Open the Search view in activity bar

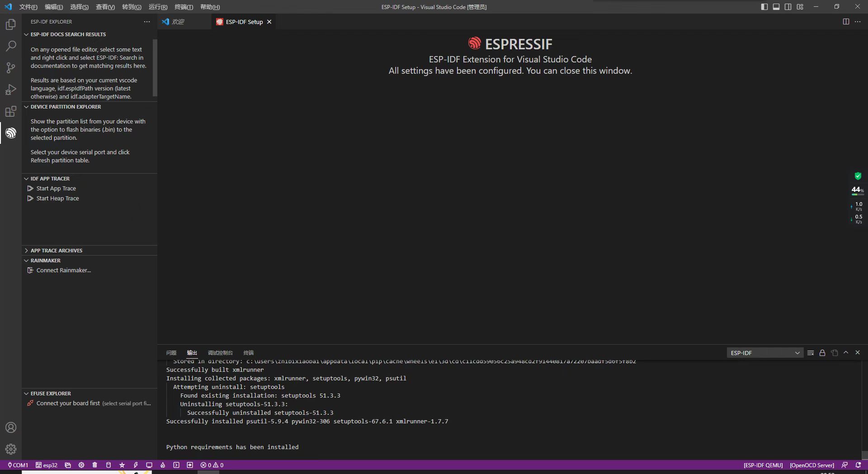11,46
